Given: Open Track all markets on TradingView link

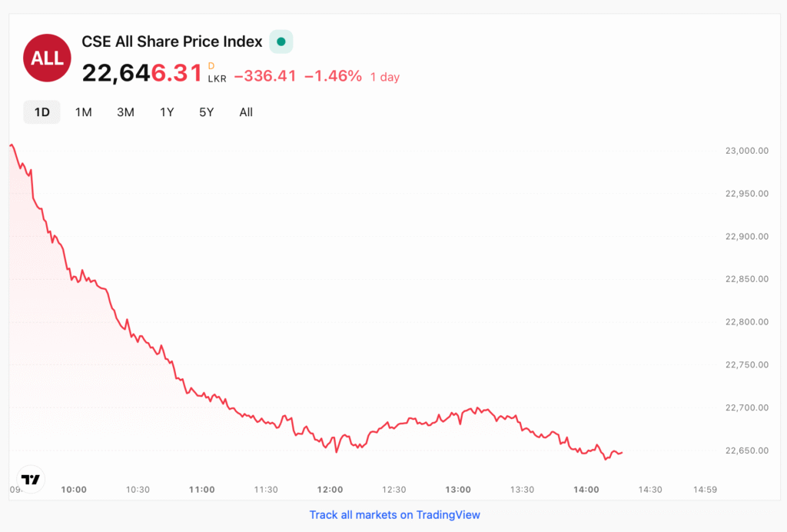Looking at the screenshot, I should pyautogui.click(x=394, y=514).
